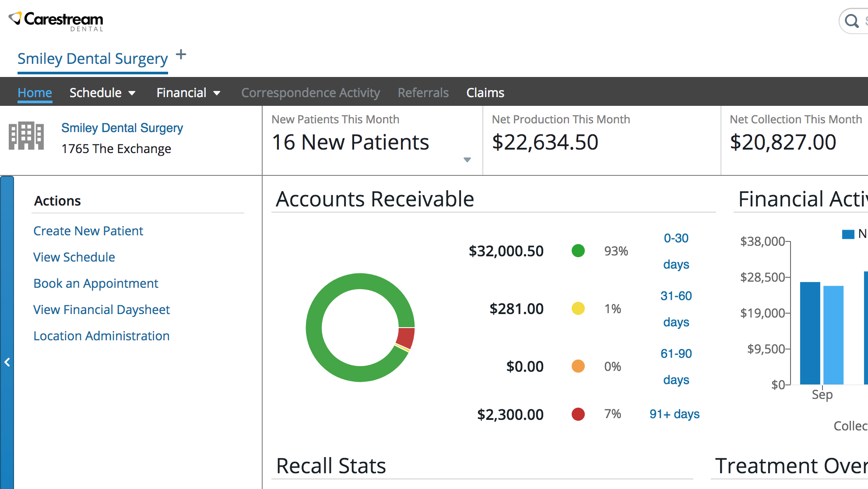
Task: Click the $32,000.50 receivable amount
Action: click(506, 251)
